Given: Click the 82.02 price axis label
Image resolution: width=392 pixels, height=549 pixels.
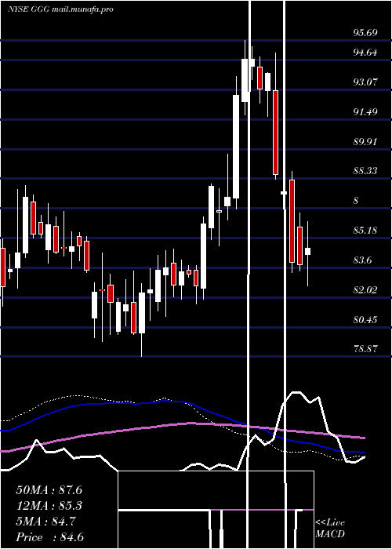Looking at the screenshot, I should 365,290.
